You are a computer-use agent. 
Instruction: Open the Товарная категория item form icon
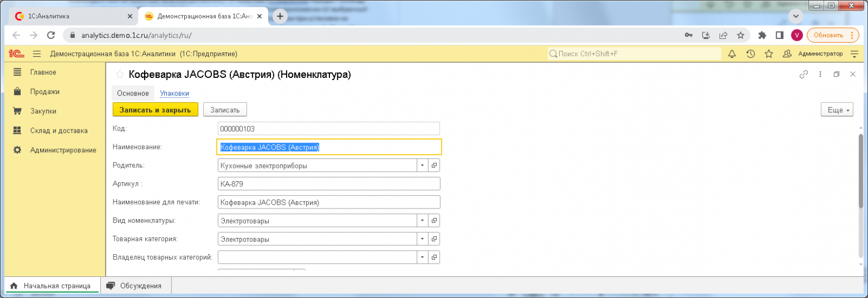(434, 239)
